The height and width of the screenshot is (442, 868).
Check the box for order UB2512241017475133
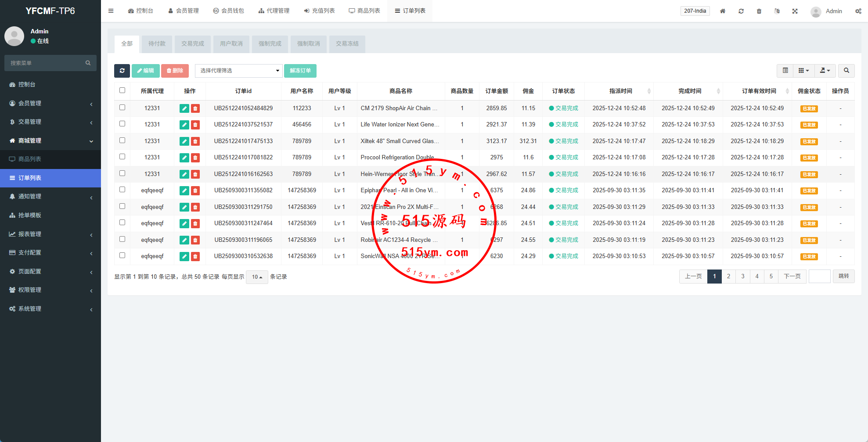(122, 140)
